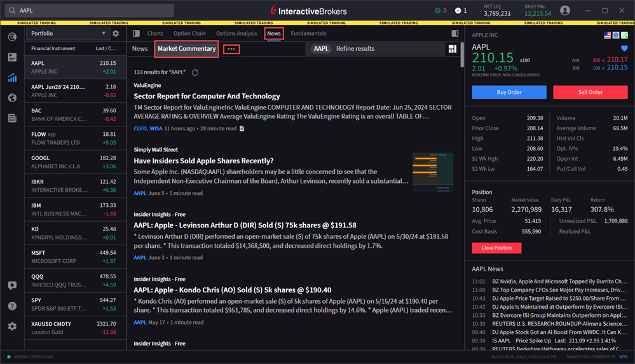
Task: Open the Kondo Chris sold 5k shares article
Action: point(233,290)
